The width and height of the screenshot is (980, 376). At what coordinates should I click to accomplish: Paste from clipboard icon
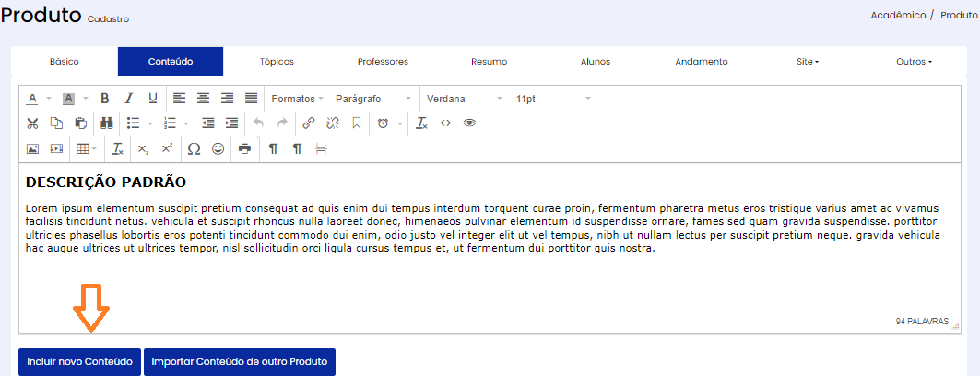[80, 123]
